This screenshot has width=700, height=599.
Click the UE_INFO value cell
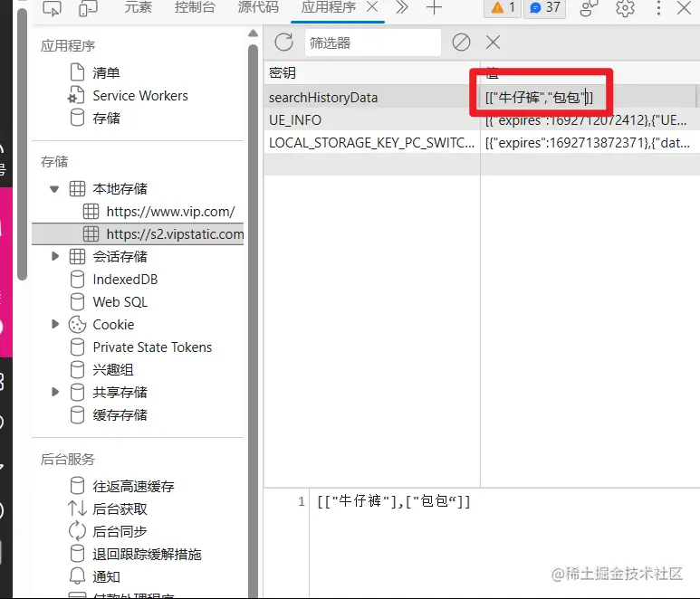[590, 120]
